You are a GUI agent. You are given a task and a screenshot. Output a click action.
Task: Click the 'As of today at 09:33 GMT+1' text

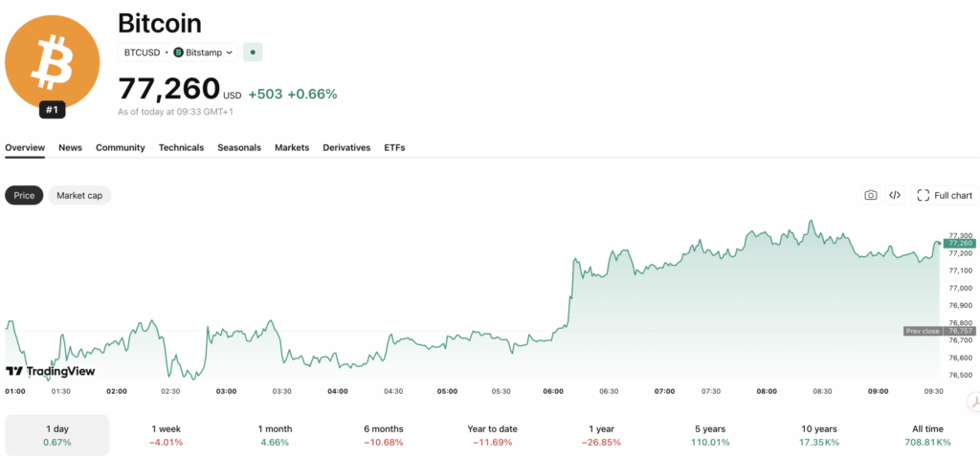[176, 112]
